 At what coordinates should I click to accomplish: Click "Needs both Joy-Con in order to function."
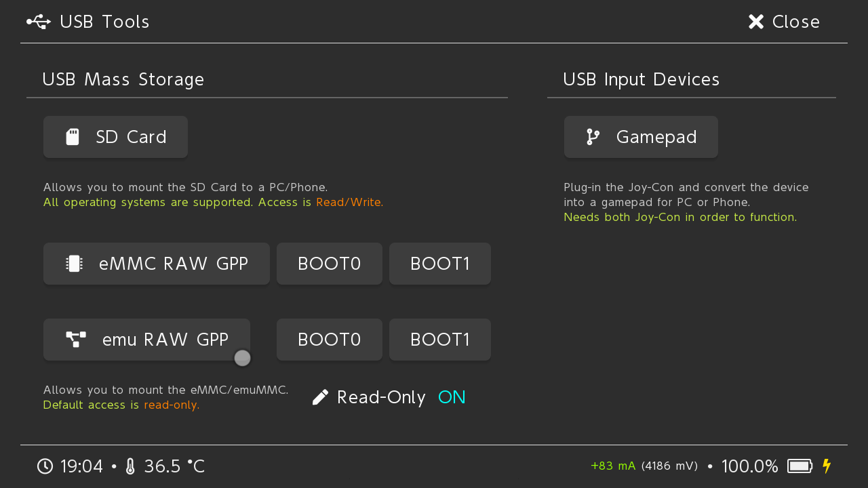[680, 217]
